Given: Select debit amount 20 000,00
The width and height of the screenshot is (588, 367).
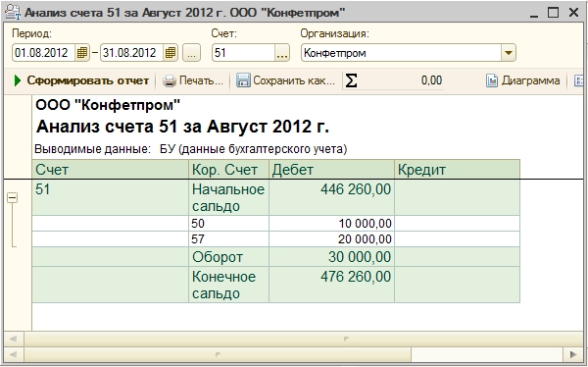Looking at the screenshot, I should [331, 238].
